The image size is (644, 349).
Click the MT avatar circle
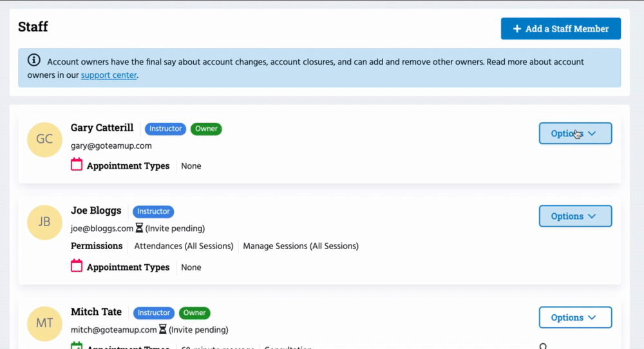44,323
